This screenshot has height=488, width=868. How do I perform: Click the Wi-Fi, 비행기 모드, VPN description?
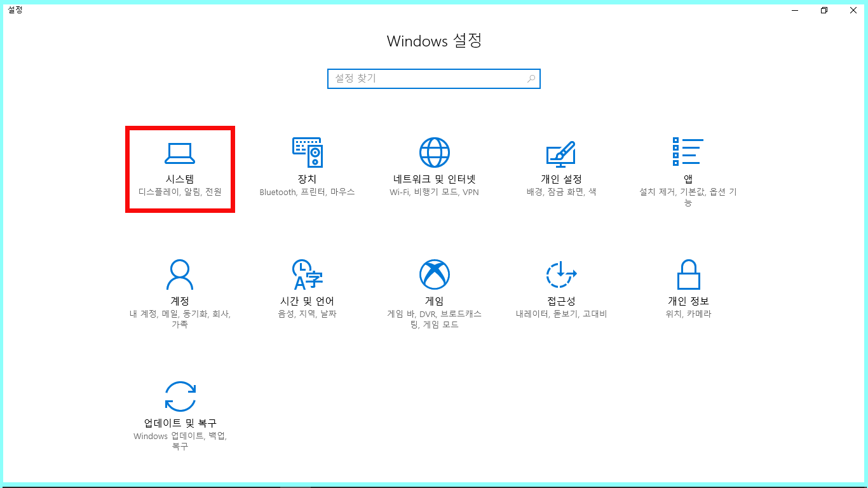[435, 192]
